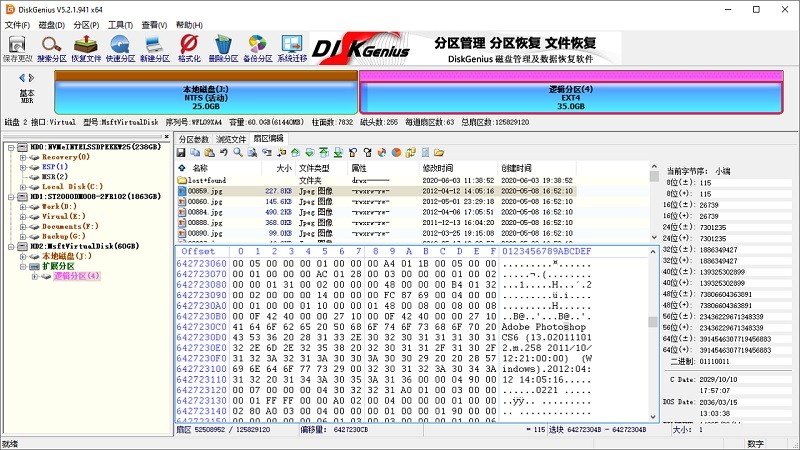Screen dimensions: 800x450
Task: Collapse the HD2:MsftVirtualDisk(60GB) tree node
Action: (x=10, y=246)
